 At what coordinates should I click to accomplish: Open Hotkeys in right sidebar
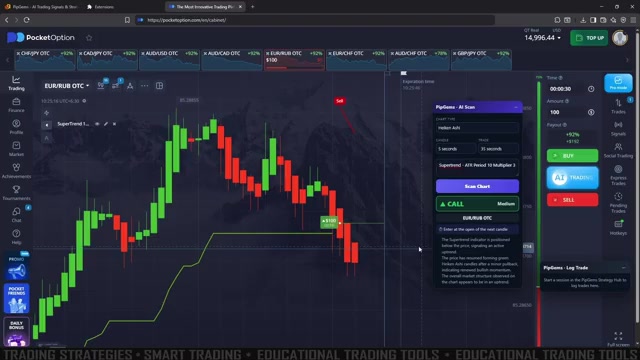pyautogui.click(x=618, y=227)
